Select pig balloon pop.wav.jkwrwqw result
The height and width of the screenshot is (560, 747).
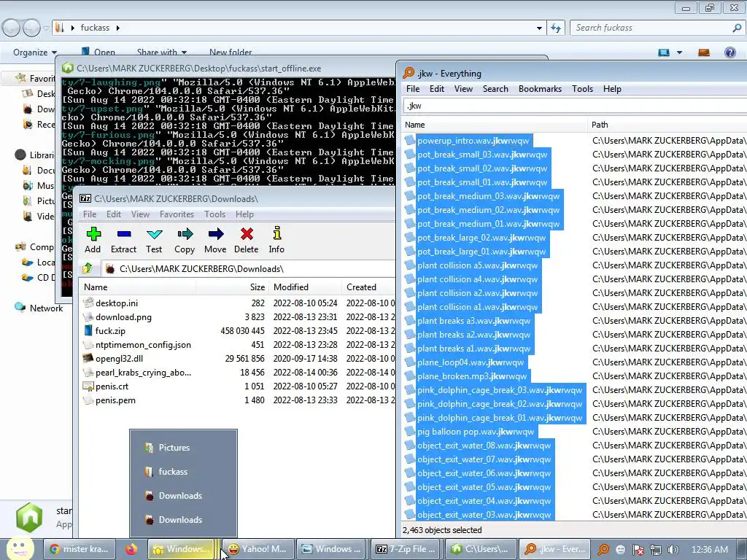476,432
